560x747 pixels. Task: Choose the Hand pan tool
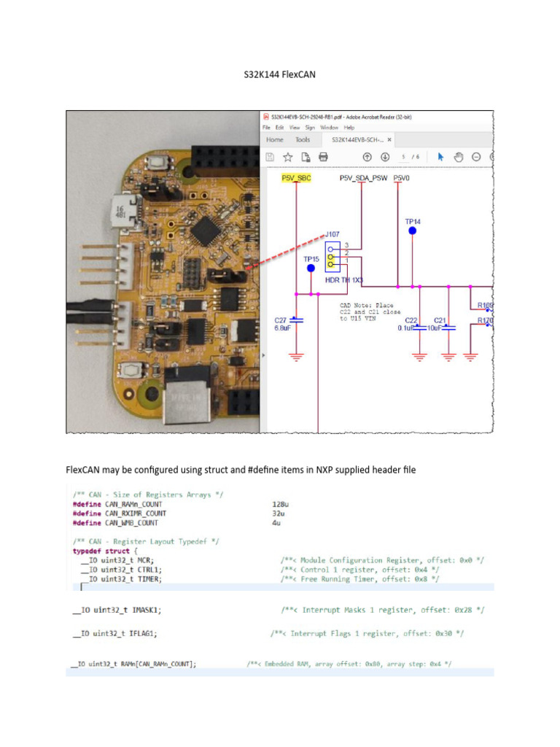click(x=459, y=158)
